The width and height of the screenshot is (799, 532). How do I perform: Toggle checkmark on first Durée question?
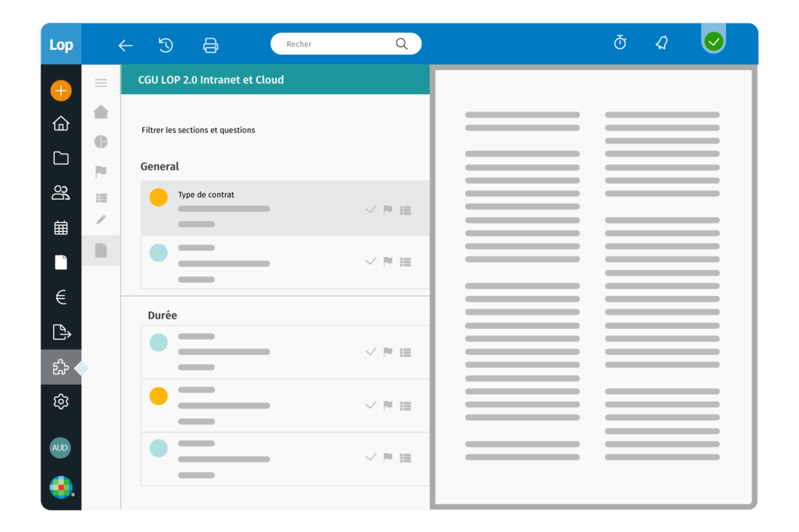click(370, 352)
